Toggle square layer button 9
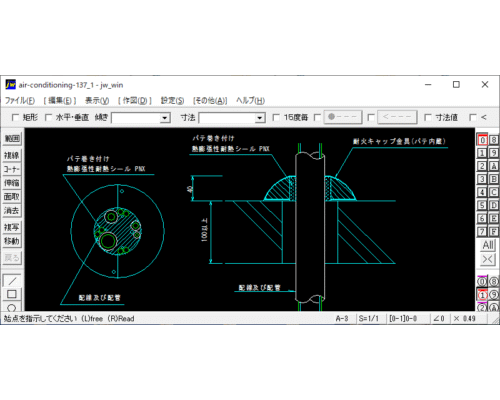Viewport: 500px width, 400px height. click(494, 153)
